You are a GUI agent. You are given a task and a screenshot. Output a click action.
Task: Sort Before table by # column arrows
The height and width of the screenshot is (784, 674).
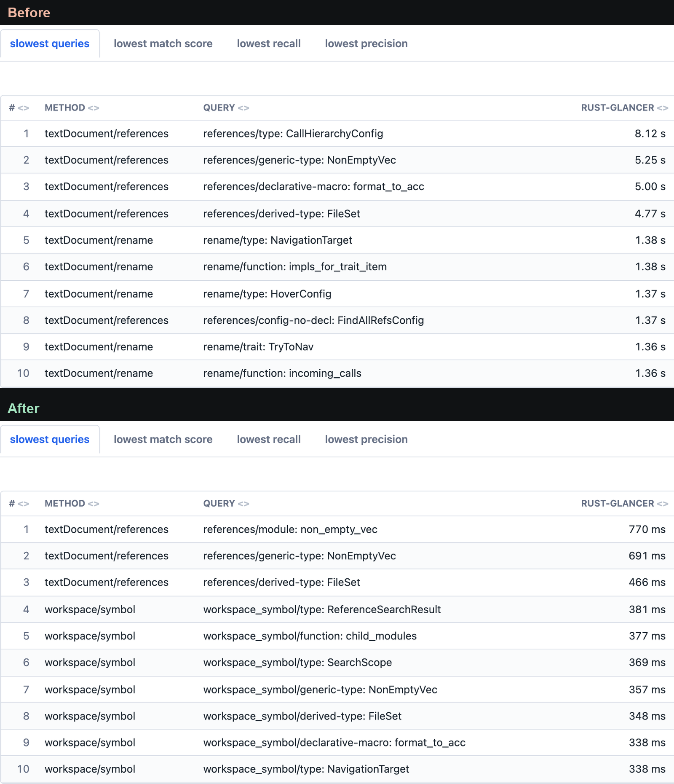click(24, 108)
